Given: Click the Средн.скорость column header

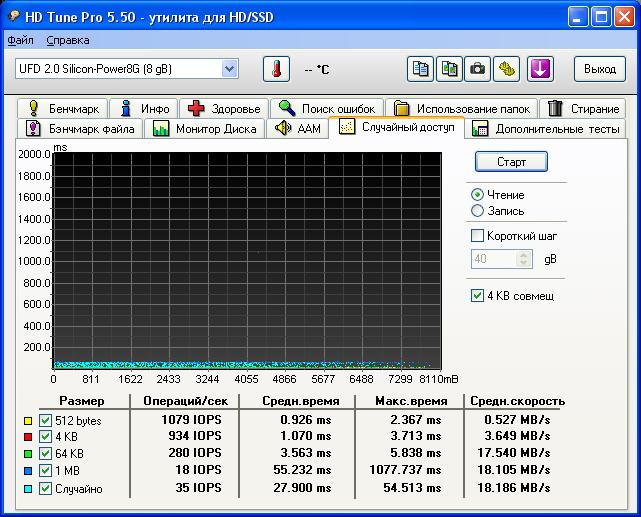Looking at the screenshot, I should pyautogui.click(x=518, y=401).
